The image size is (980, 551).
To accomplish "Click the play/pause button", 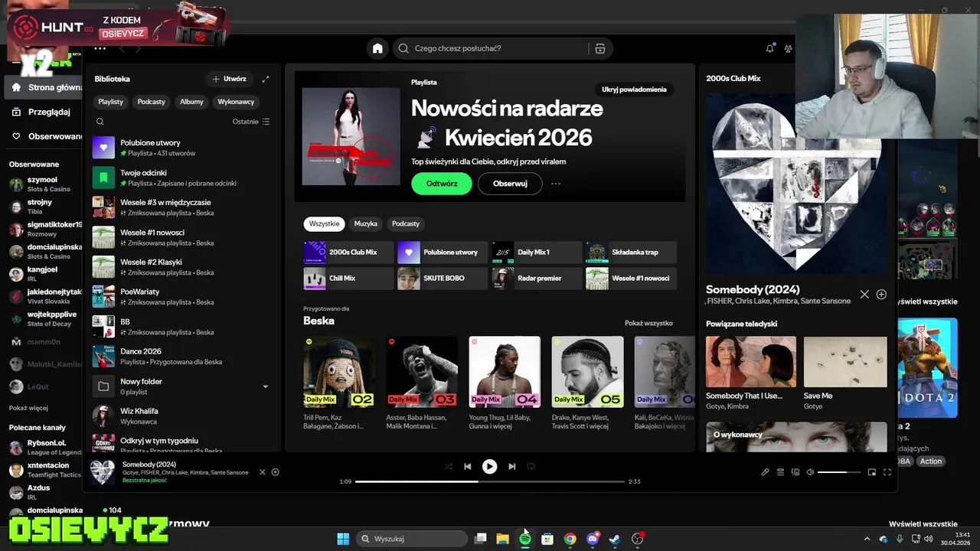I will click(489, 466).
